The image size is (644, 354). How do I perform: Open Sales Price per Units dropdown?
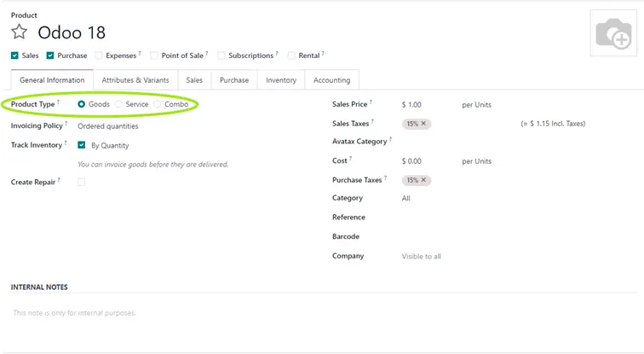[476, 105]
